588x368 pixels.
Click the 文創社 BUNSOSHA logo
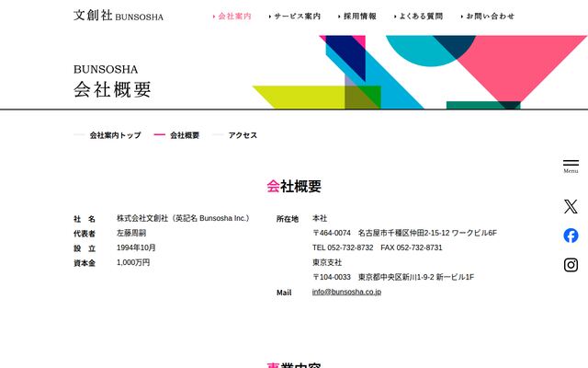(119, 16)
